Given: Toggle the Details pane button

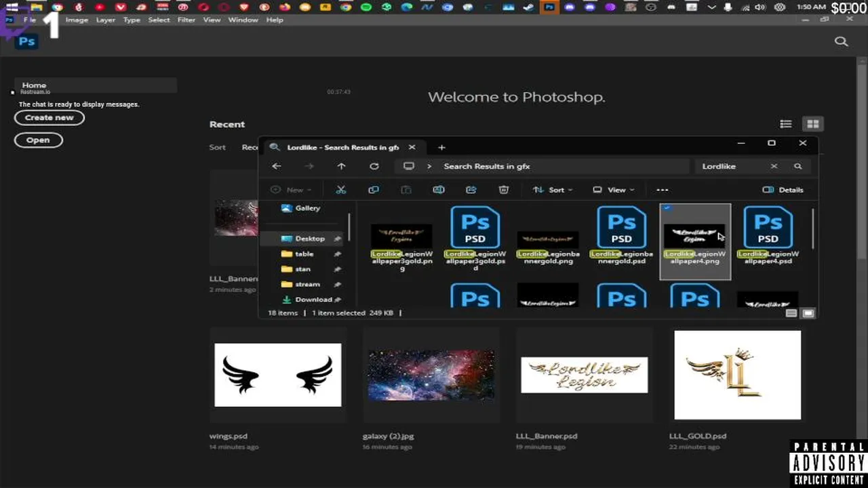Looking at the screenshot, I should (x=783, y=190).
